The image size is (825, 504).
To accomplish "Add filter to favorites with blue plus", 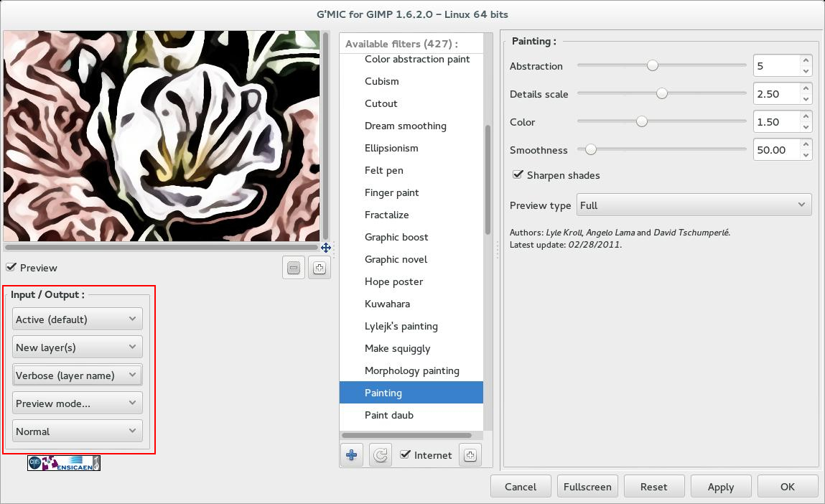I will pyautogui.click(x=351, y=454).
